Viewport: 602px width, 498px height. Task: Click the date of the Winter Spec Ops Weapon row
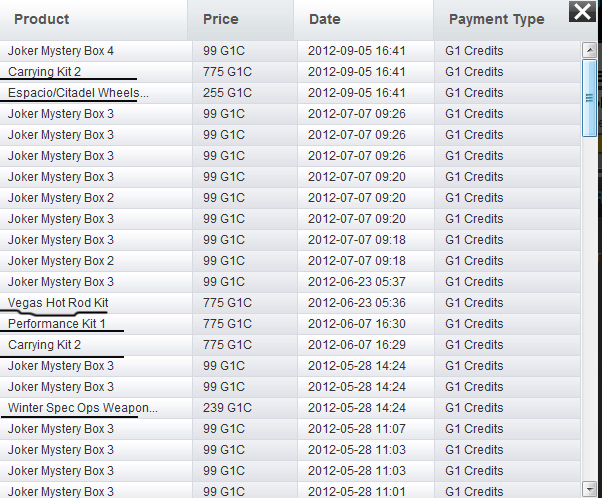(x=357, y=408)
